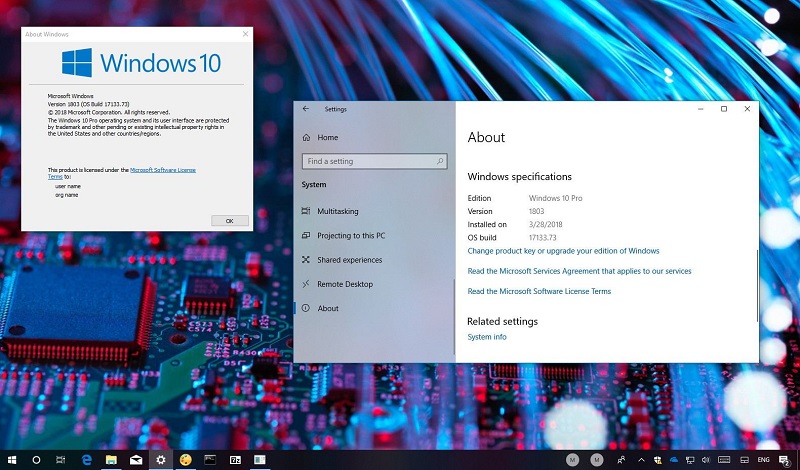This screenshot has width=800, height=470.
Task: Switch the ENG input language indicator
Action: pos(763,460)
